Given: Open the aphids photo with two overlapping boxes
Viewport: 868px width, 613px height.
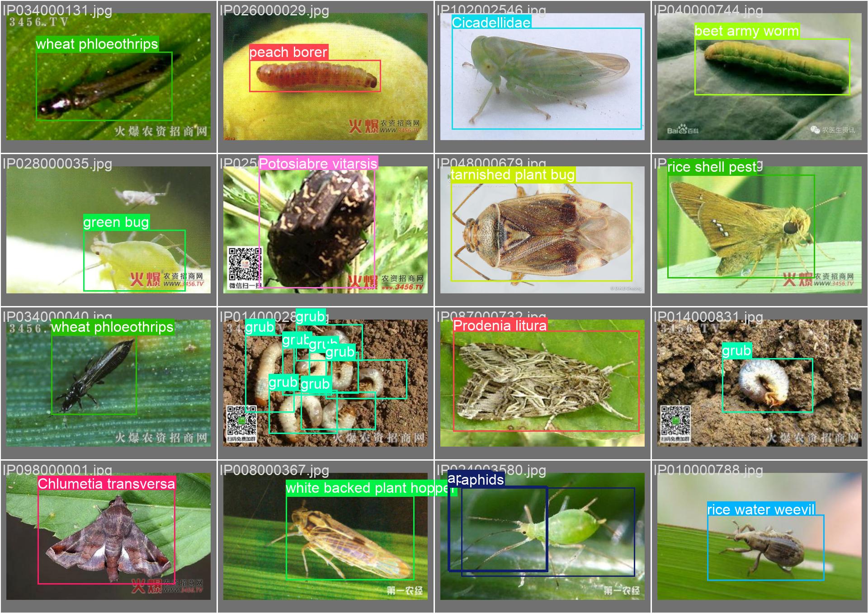Looking at the screenshot, I should point(542,536).
